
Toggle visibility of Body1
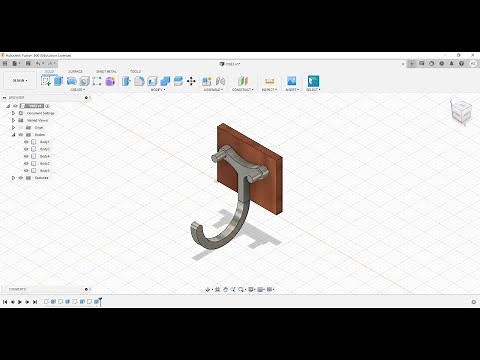tap(26, 142)
